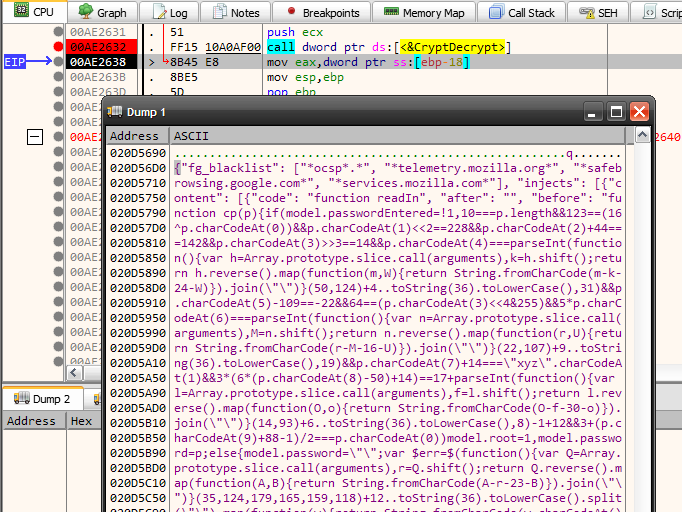
Task: Switch to the Dump 2 tab
Action: [43, 399]
